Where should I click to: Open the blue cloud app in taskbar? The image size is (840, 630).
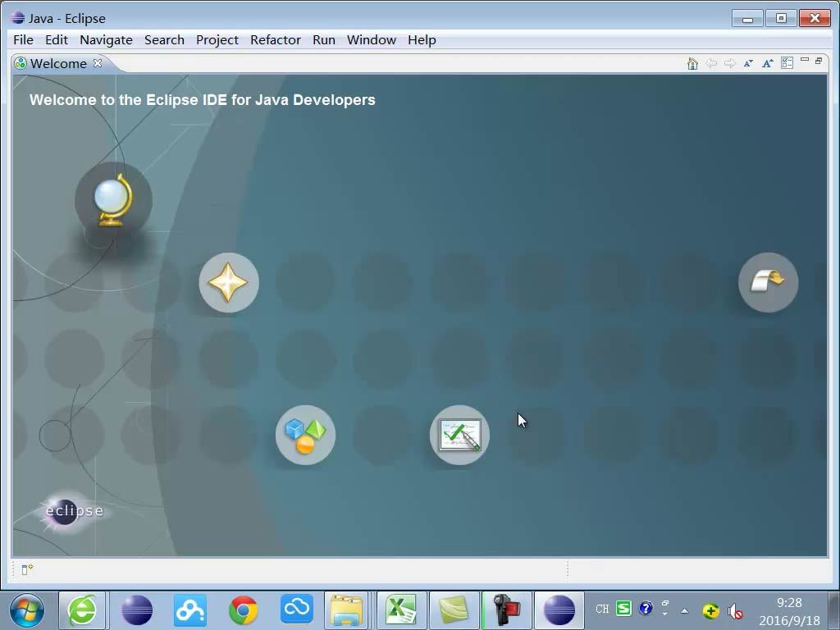point(297,609)
